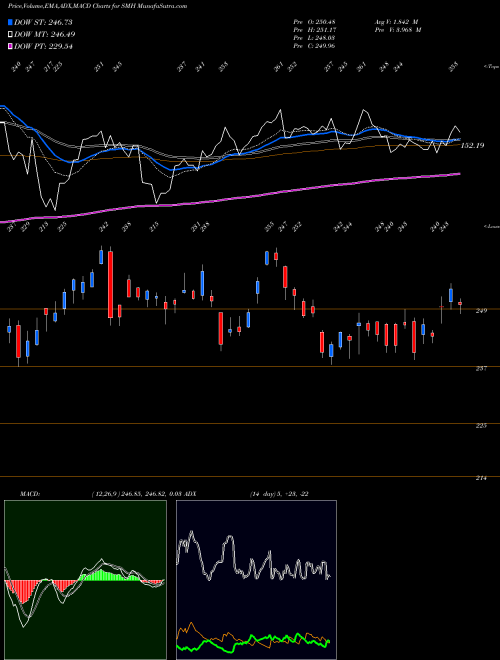Click the 249 price axis label
Viewport: 500px width, 660px height.
pyautogui.click(x=481, y=311)
